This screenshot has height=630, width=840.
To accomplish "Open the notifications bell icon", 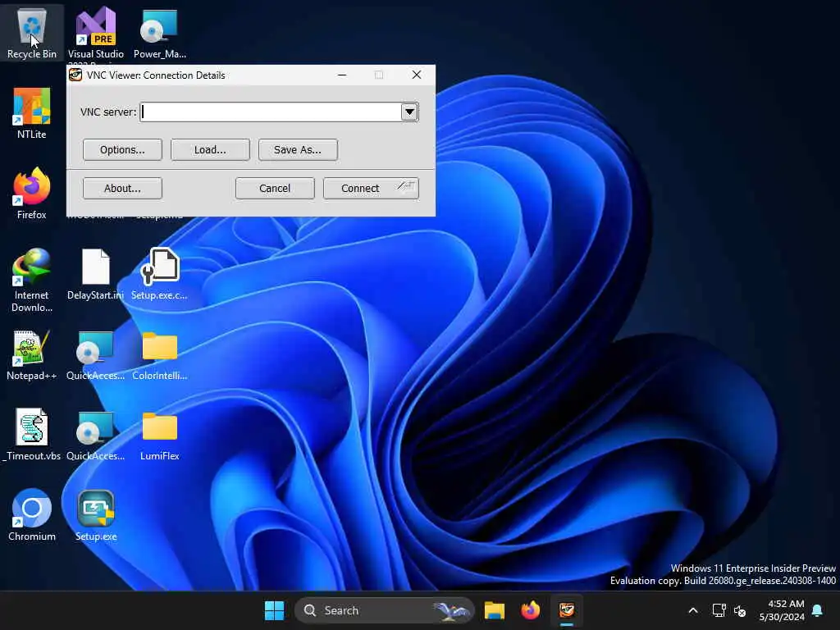I will pyautogui.click(x=818, y=610).
